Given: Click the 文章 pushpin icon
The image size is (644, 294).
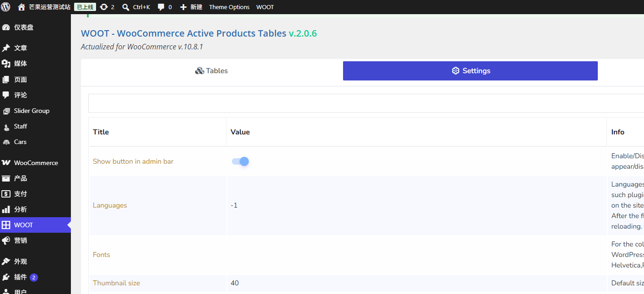Looking at the screenshot, I should tap(6, 48).
